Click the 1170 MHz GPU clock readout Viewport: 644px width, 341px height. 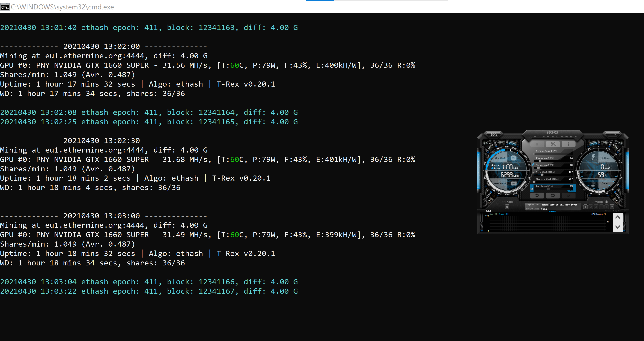point(511,167)
